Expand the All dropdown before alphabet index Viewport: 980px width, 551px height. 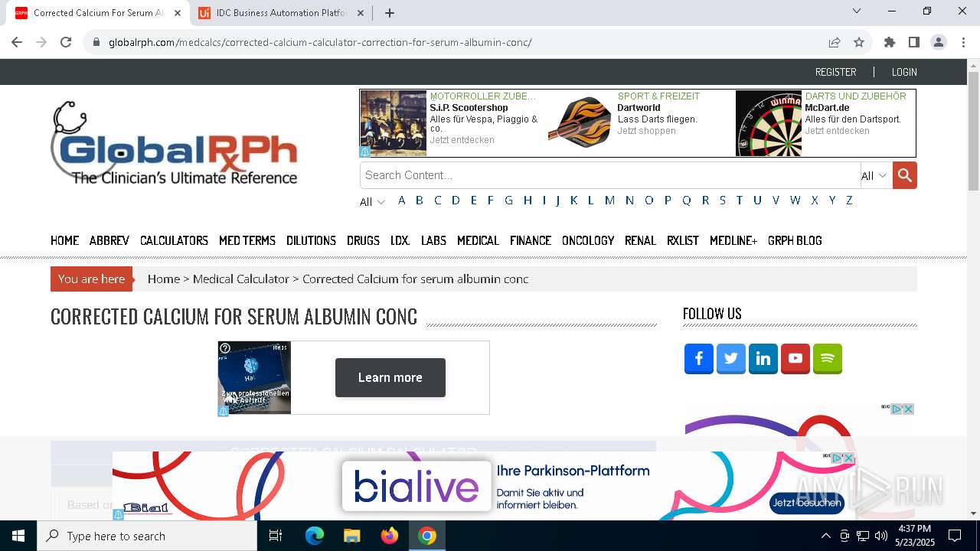tap(372, 202)
